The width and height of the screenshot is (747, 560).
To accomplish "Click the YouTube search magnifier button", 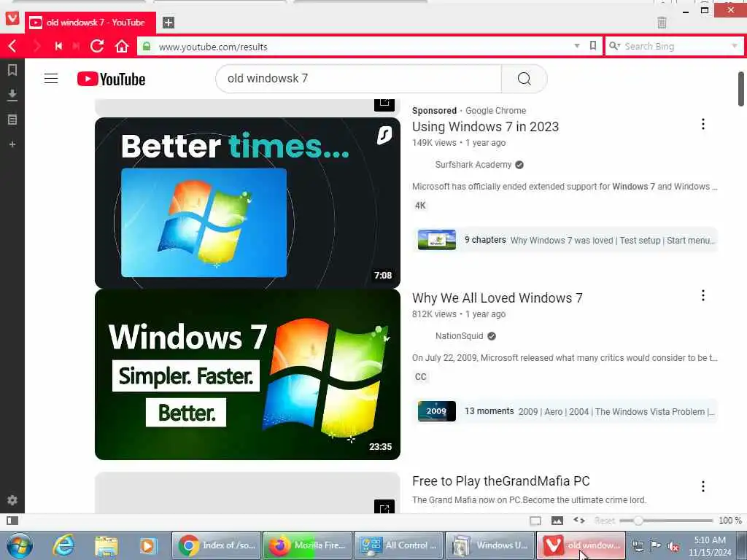I will [524, 79].
